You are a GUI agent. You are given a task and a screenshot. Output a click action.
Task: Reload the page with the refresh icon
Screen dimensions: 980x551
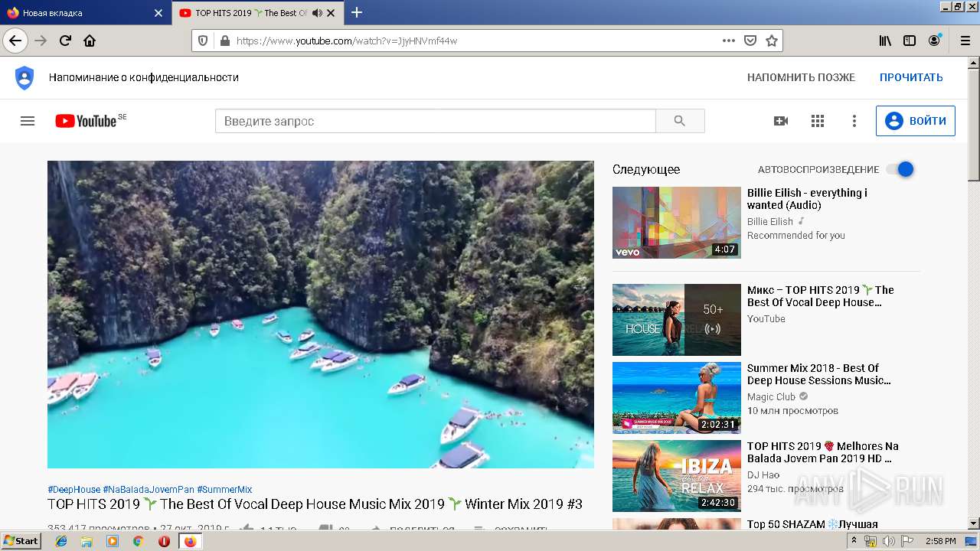pos(65,41)
